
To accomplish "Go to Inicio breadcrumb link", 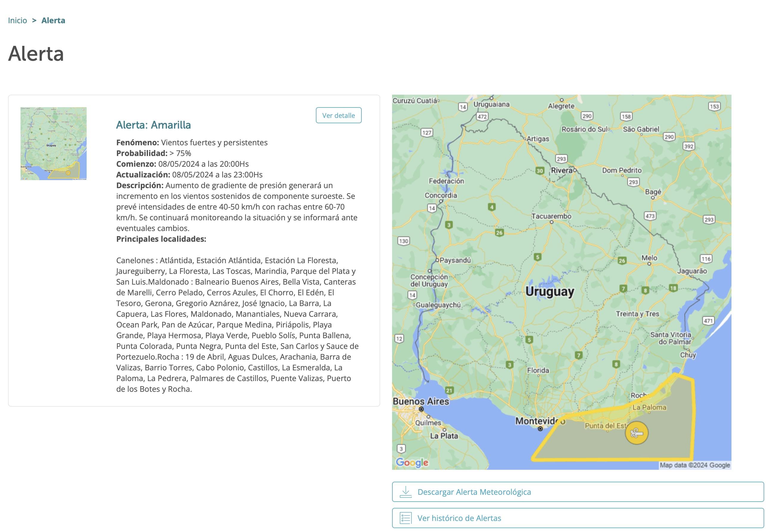I will pos(17,20).
